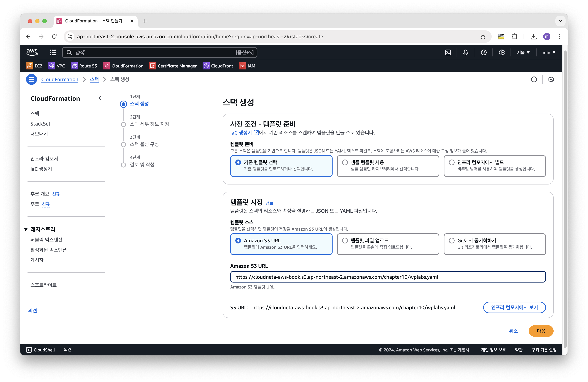Select the 샘플 템플릿 사용 option
588x382 pixels.
345,162
